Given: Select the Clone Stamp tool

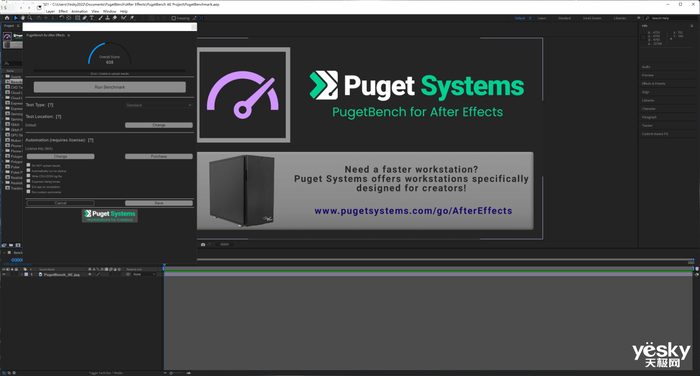Looking at the screenshot, I should click(x=108, y=18).
